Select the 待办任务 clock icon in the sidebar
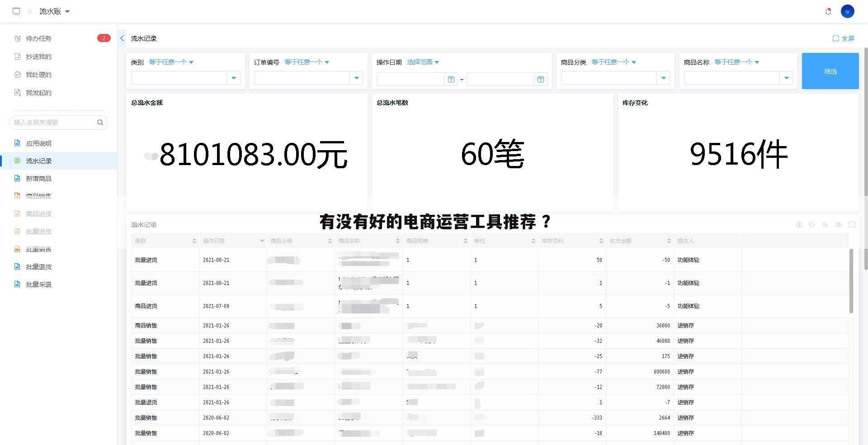 point(17,38)
